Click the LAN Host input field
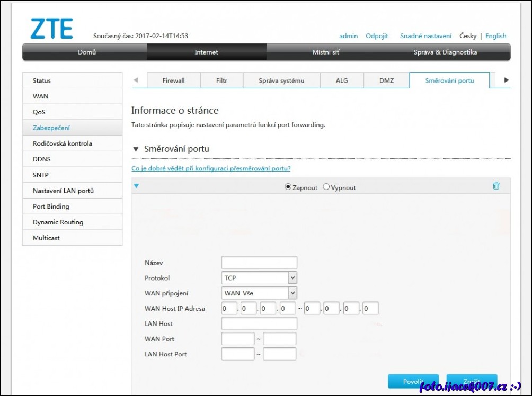The image size is (532, 396). click(259, 323)
